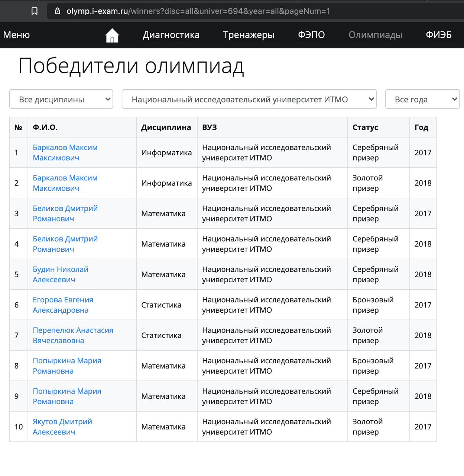Open the ФИЭБ menu item
Image resolution: width=464 pixels, height=476 pixels.
tap(439, 35)
